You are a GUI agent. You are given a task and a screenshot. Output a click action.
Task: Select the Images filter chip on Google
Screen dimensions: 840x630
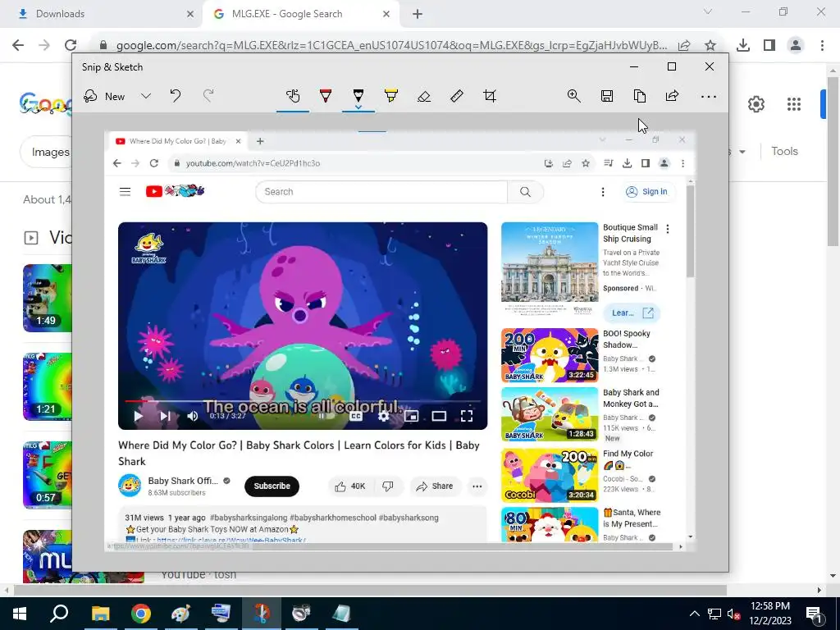[47, 152]
